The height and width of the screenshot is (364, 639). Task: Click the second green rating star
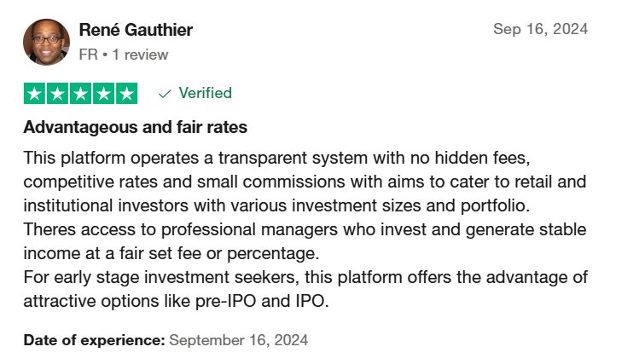tap(57, 94)
